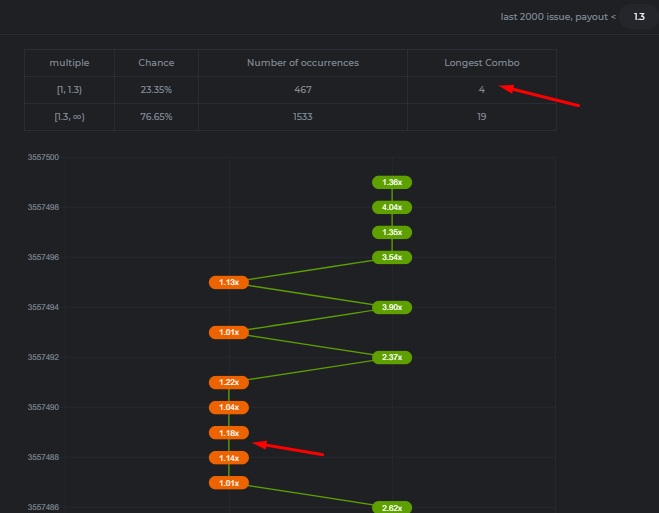This screenshot has width=659, height=513.
Task: Click the Longest Combo value 19
Action: [x=481, y=117]
